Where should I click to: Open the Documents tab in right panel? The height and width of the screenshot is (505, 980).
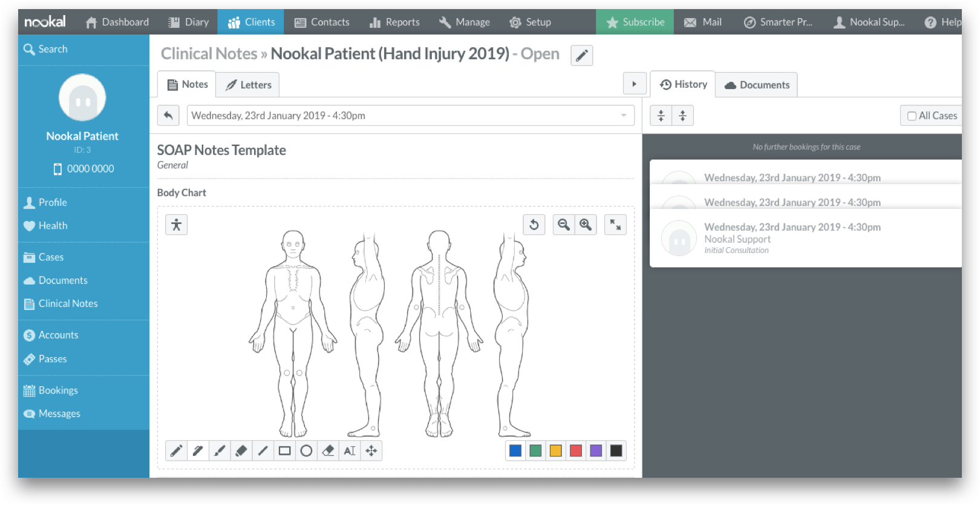click(x=757, y=85)
